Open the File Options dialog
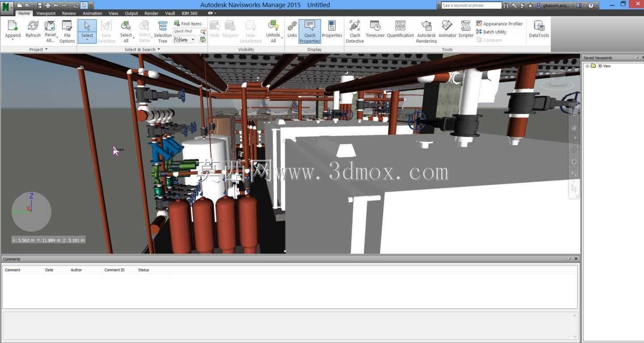The width and height of the screenshot is (644, 343). [x=67, y=32]
